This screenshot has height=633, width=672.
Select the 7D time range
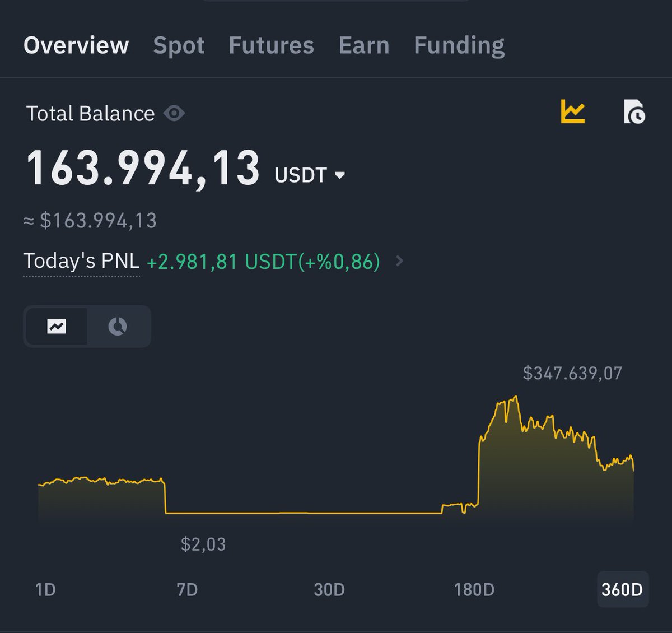point(188,589)
